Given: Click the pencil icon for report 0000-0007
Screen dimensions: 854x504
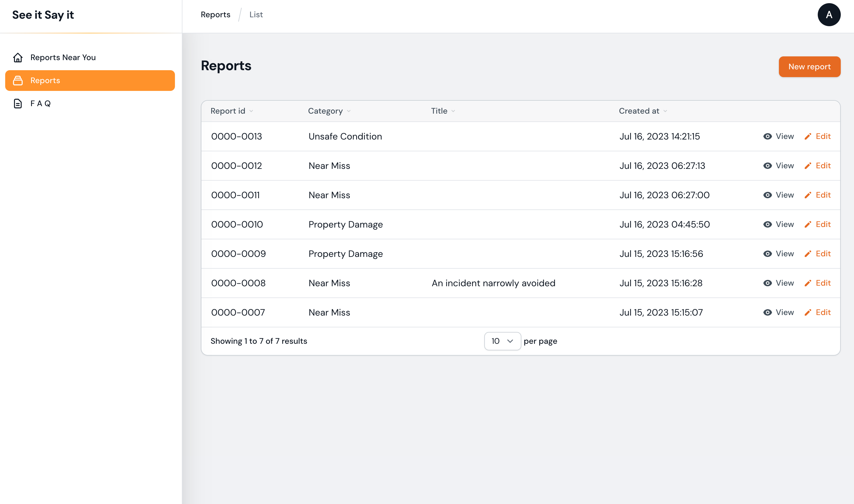Looking at the screenshot, I should [x=808, y=312].
